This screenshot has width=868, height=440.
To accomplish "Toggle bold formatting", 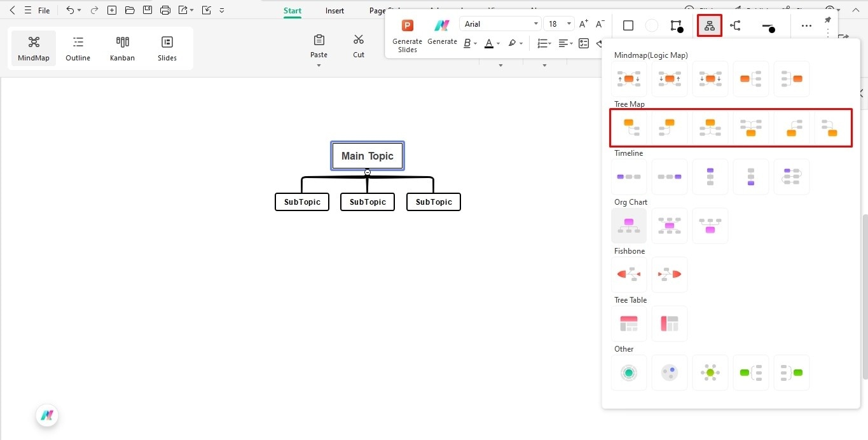I will point(466,43).
